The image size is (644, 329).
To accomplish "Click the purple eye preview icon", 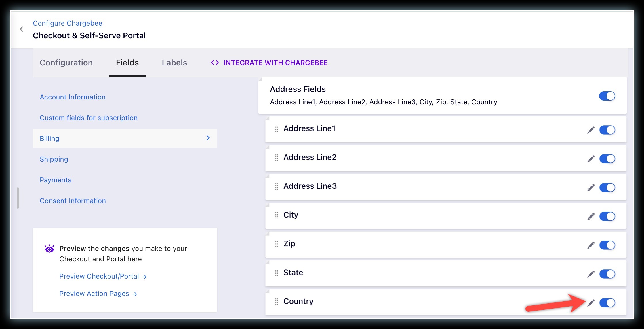I will (49, 249).
